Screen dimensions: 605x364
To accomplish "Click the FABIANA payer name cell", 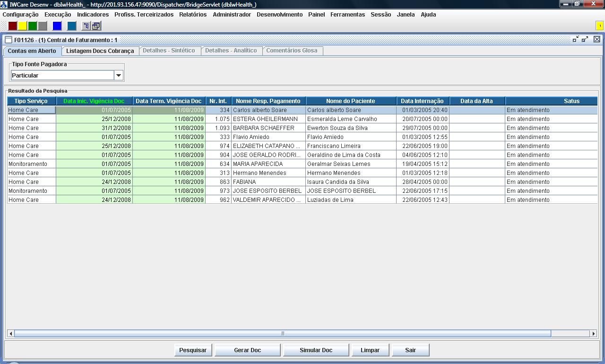I will tap(268, 182).
